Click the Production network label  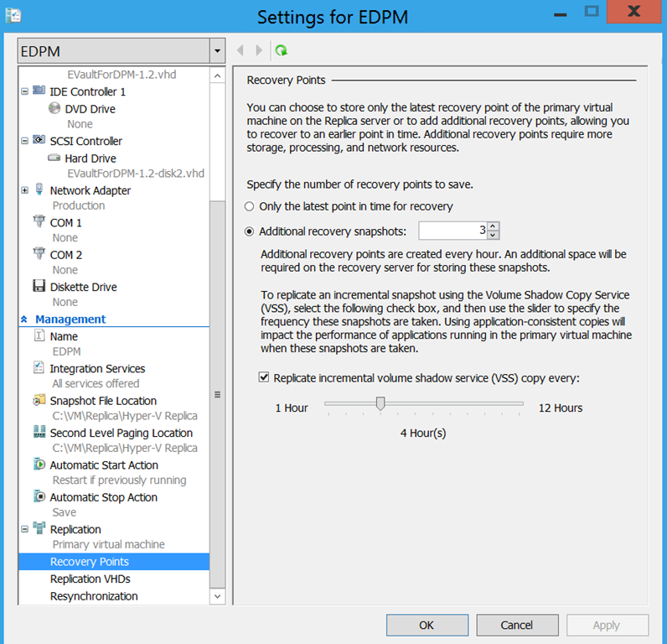click(79, 205)
